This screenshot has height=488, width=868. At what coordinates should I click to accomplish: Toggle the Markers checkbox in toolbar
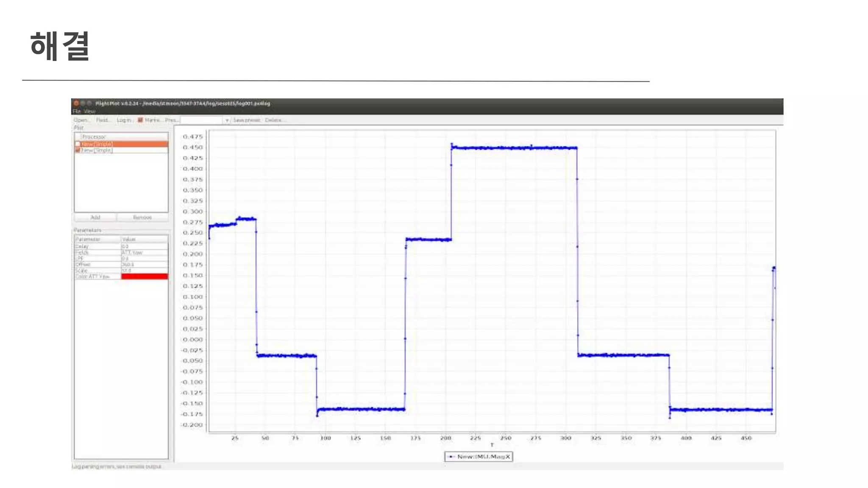(140, 120)
